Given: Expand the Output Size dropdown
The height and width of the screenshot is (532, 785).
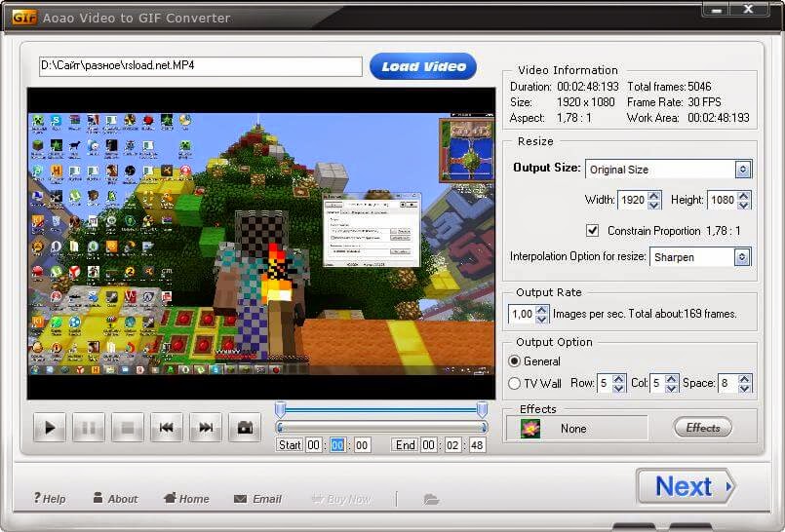Looking at the screenshot, I should [x=743, y=170].
